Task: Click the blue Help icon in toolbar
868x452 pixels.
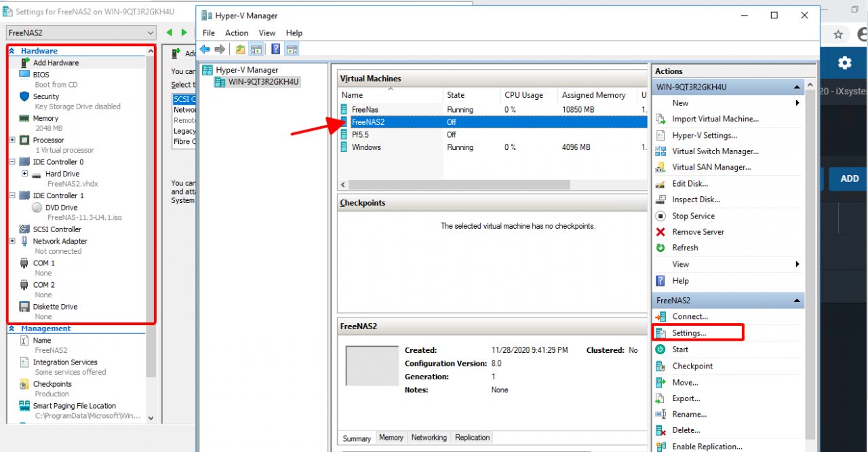Action: point(276,49)
